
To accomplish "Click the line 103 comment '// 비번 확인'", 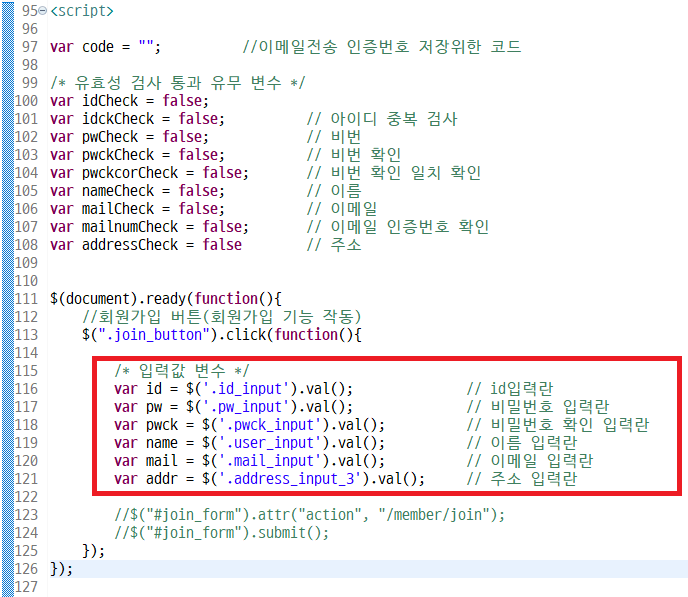I will 354,154.
